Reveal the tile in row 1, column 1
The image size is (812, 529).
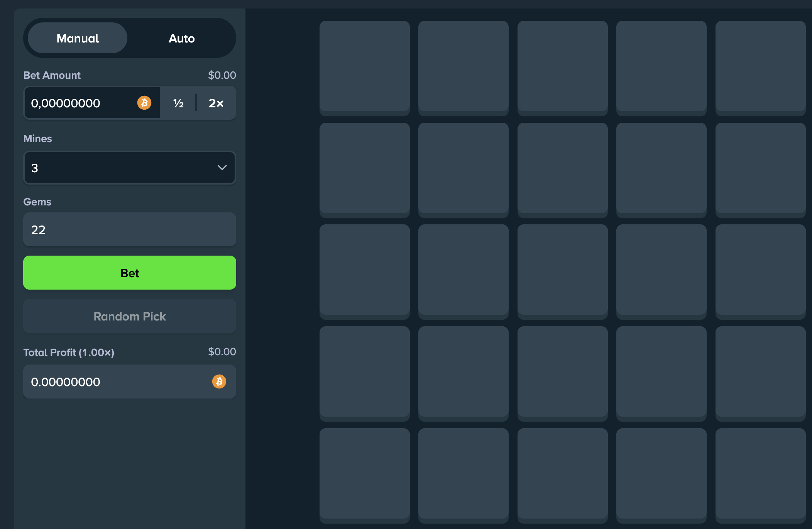pyautogui.click(x=365, y=68)
